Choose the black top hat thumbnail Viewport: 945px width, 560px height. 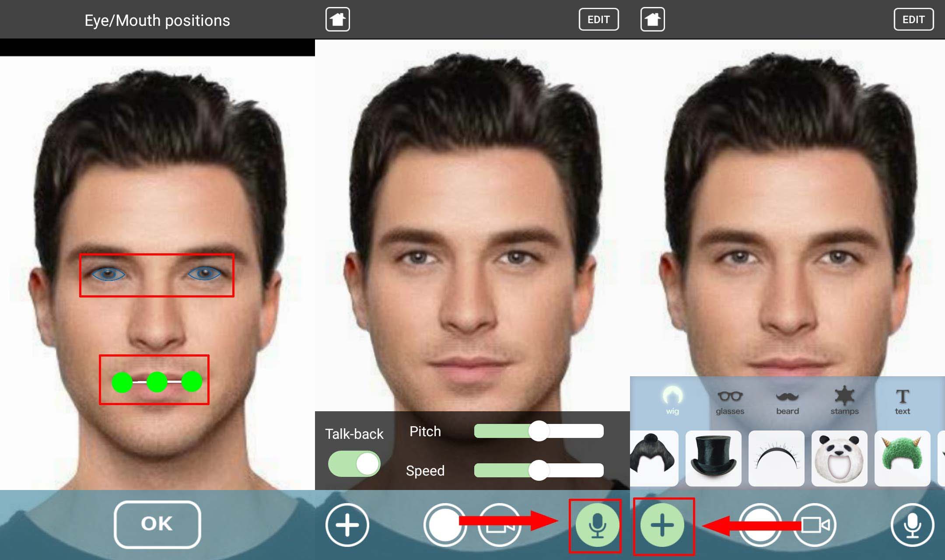point(713,458)
